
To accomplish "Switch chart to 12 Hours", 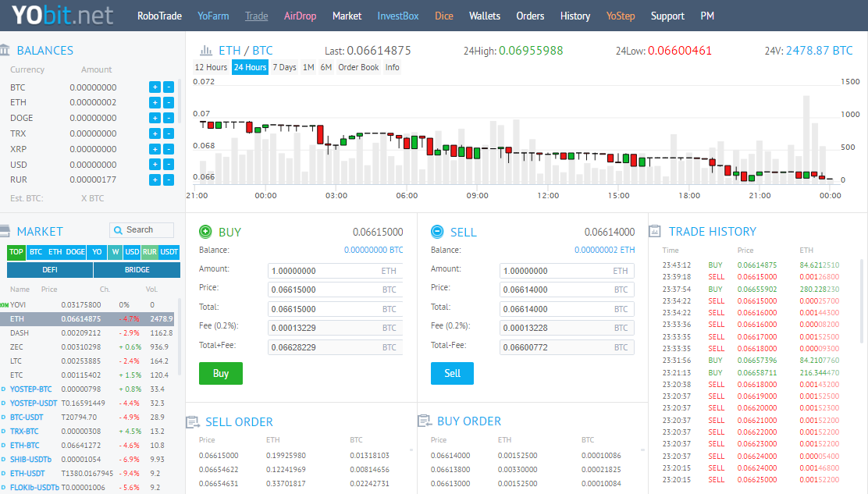I will (x=211, y=67).
